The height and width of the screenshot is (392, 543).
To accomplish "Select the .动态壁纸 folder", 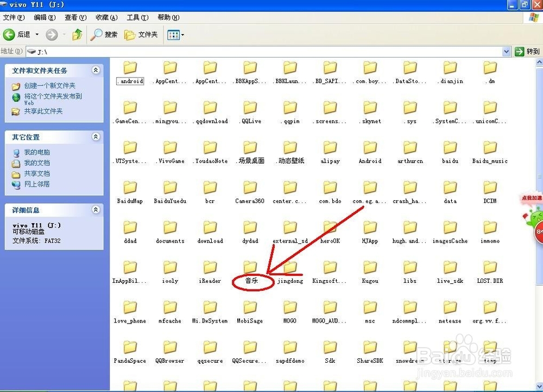I will coord(290,154).
